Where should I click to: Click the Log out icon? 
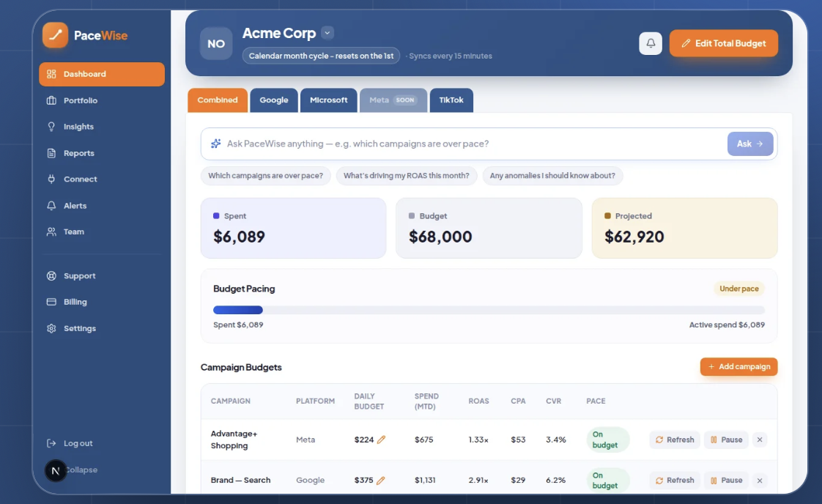click(51, 443)
